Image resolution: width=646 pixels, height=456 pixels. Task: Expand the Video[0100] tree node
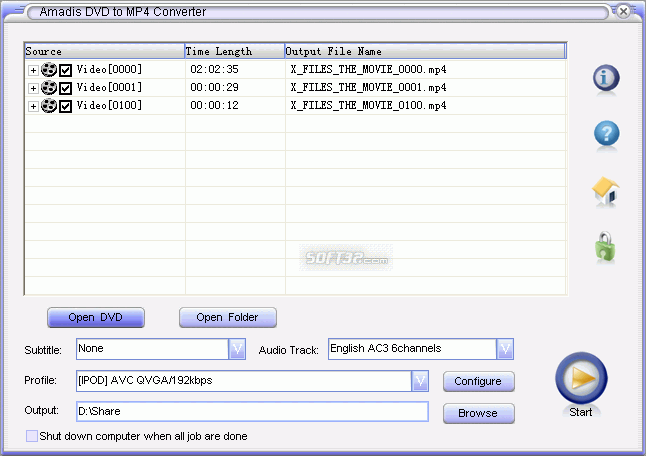coord(33,106)
